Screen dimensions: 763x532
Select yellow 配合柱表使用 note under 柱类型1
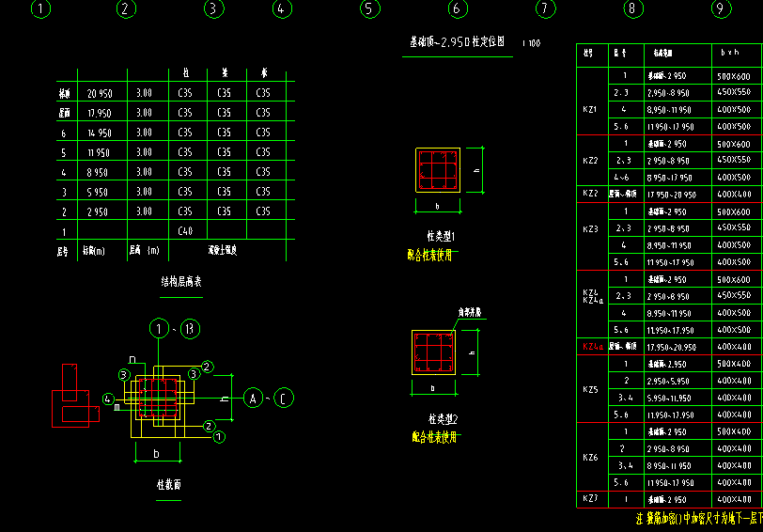click(x=429, y=255)
